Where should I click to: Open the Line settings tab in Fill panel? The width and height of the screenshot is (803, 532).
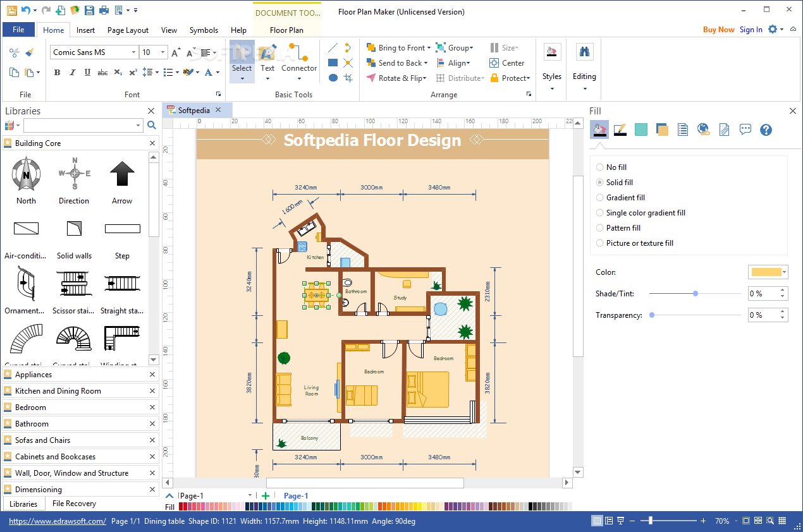[x=620, y=130]
